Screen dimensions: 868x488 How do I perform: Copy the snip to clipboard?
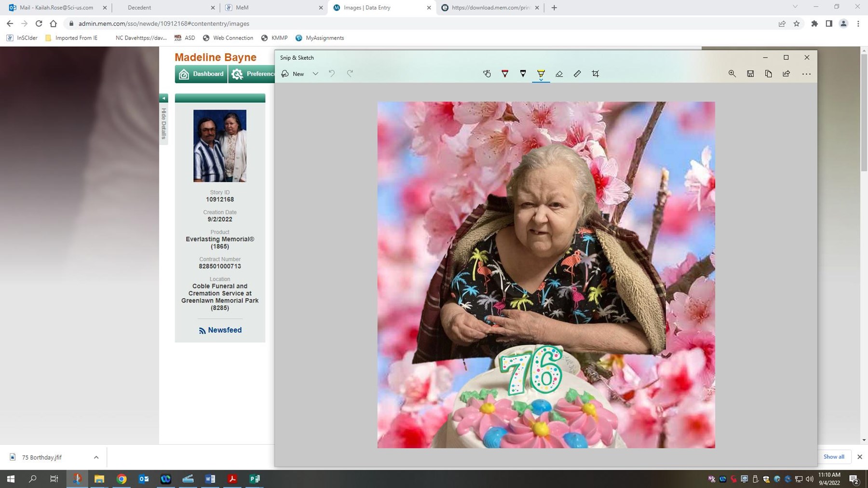click(768, 74)
